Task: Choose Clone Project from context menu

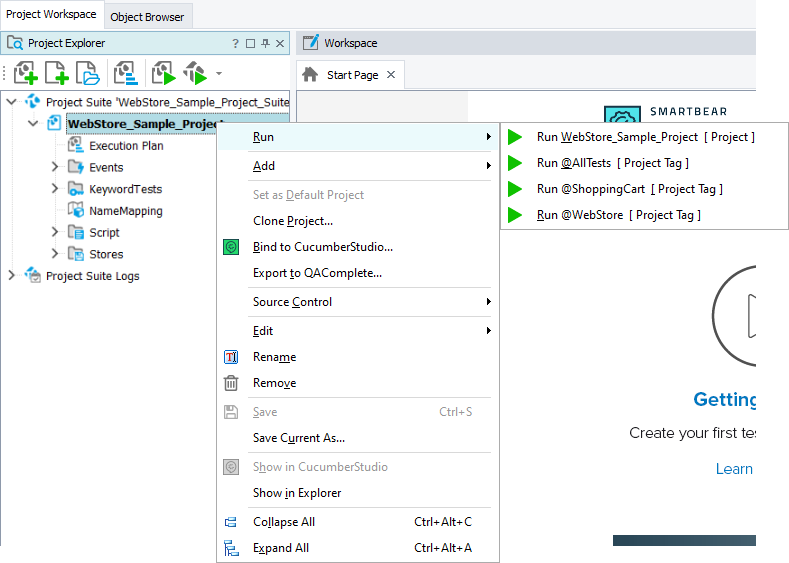Action: 292,221
